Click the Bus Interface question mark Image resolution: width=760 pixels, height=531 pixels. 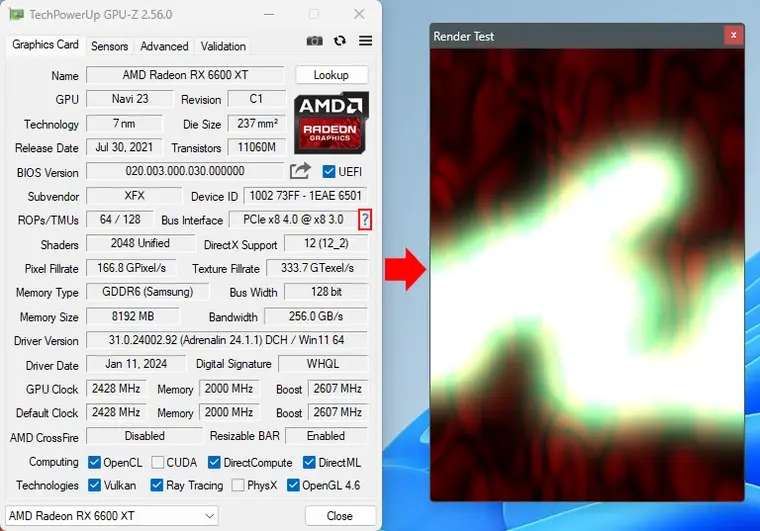pos(365,220)
